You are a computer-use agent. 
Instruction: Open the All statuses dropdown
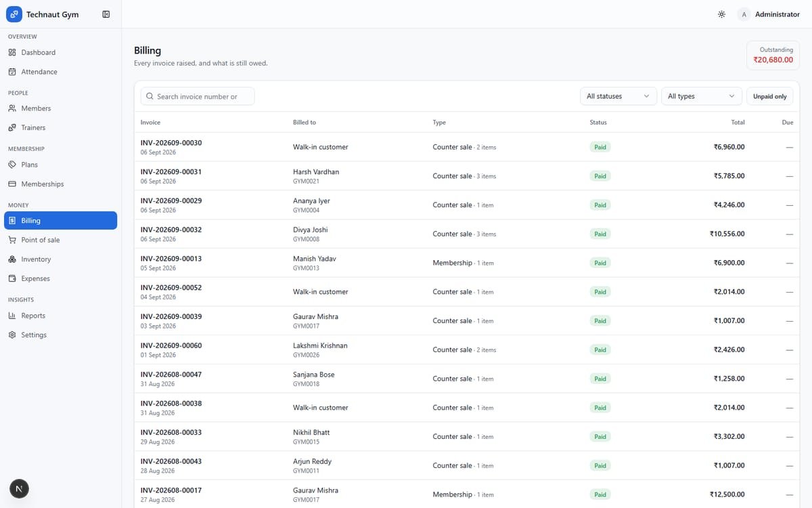(618, 96)
